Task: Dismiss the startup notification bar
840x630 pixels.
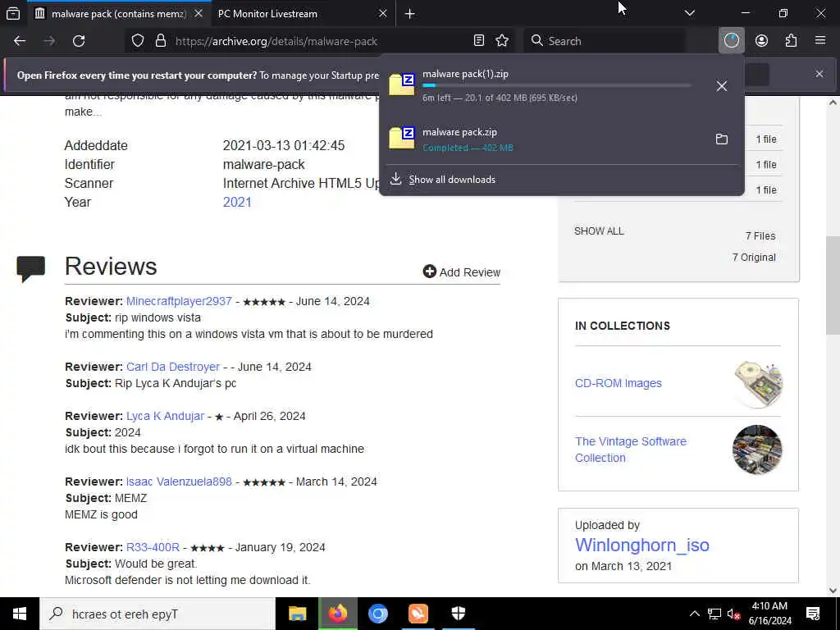Action: click(x=819, y=74)
